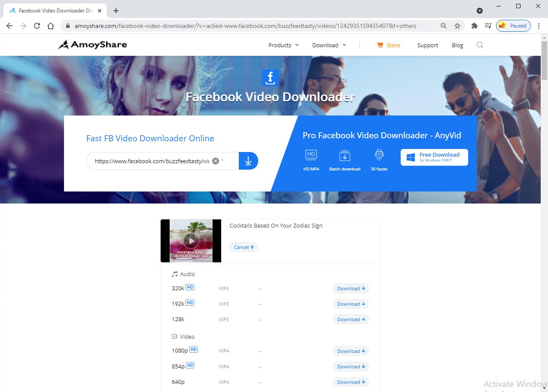Click HQ badge next to 192k

(x=190, y=303)
